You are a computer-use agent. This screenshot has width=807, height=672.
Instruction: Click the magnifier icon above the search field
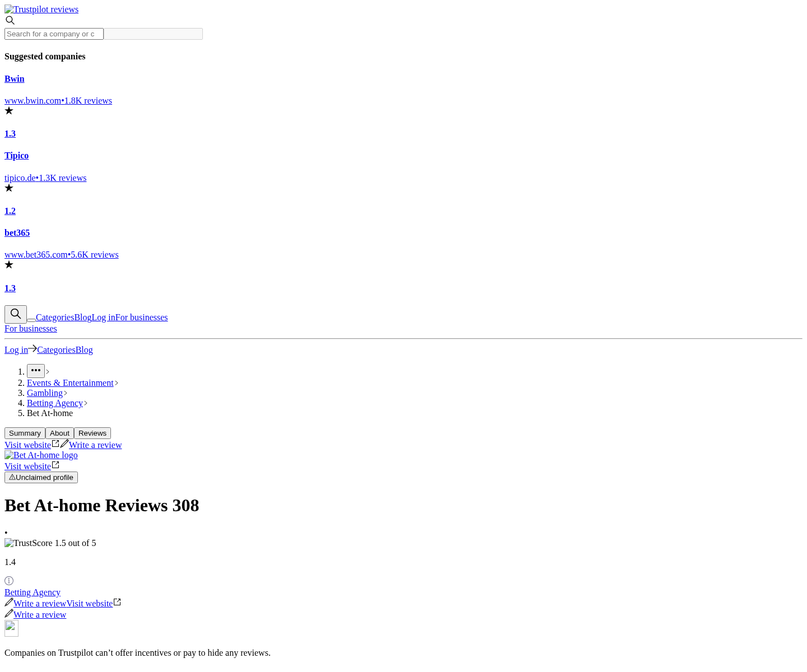coord(10,21)
